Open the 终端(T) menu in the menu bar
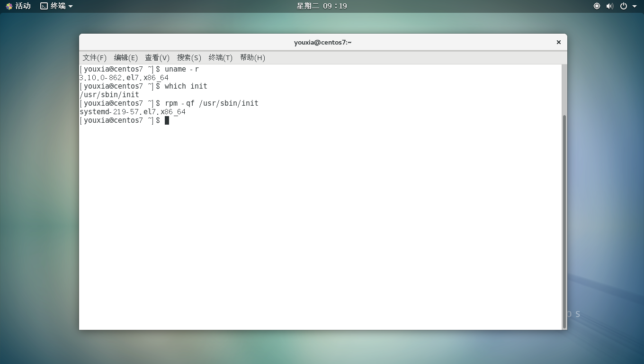This screenshot has height=364, width=644. [220, 58]
